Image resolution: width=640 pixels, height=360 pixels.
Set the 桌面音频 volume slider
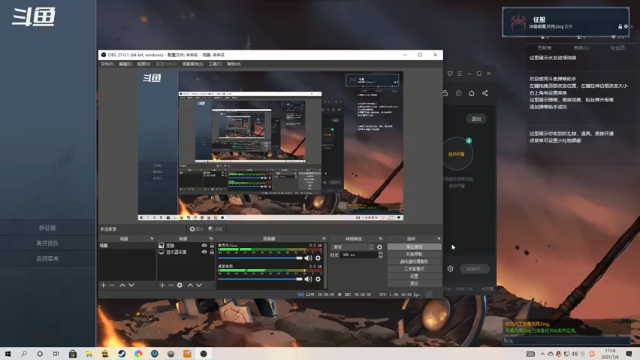tap(260, 279)
